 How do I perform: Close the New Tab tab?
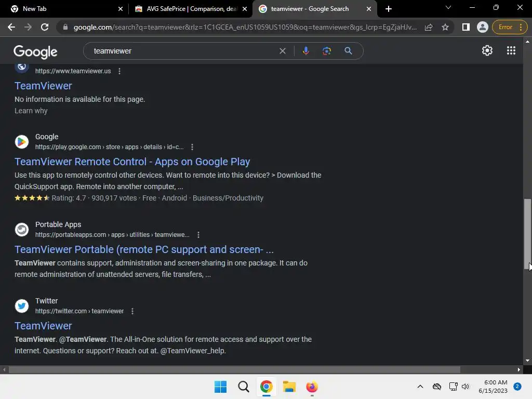click(x=121, y=9)
